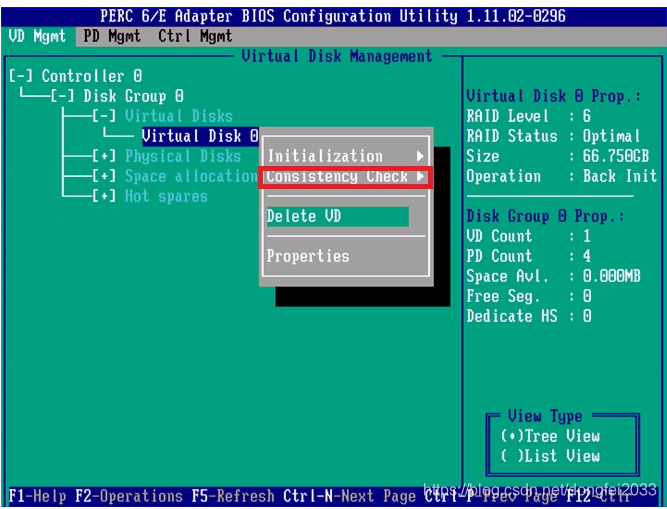Collapse the Disk Group 0 node
Screen dimensions: 667x509
pyautogui.click(x=62, y=96)
